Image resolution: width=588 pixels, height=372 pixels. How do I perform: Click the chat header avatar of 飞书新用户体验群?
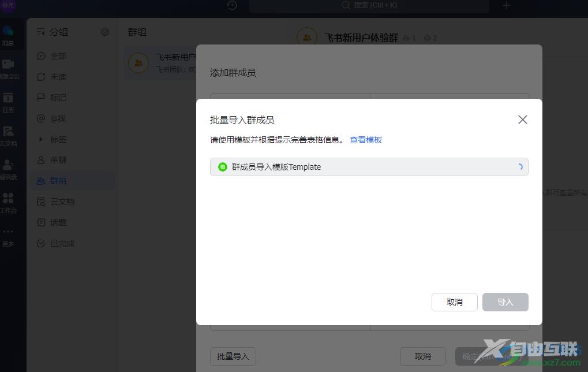point(307,38)
